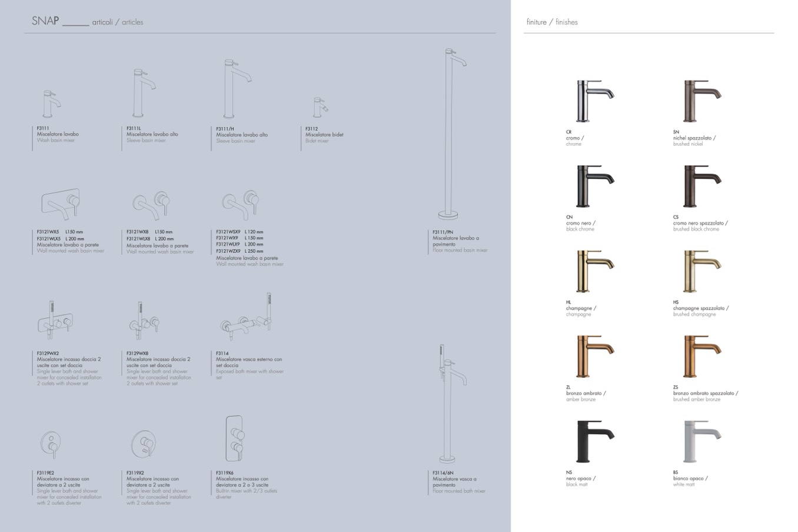Click the SNAP collection title

point(45,21)
